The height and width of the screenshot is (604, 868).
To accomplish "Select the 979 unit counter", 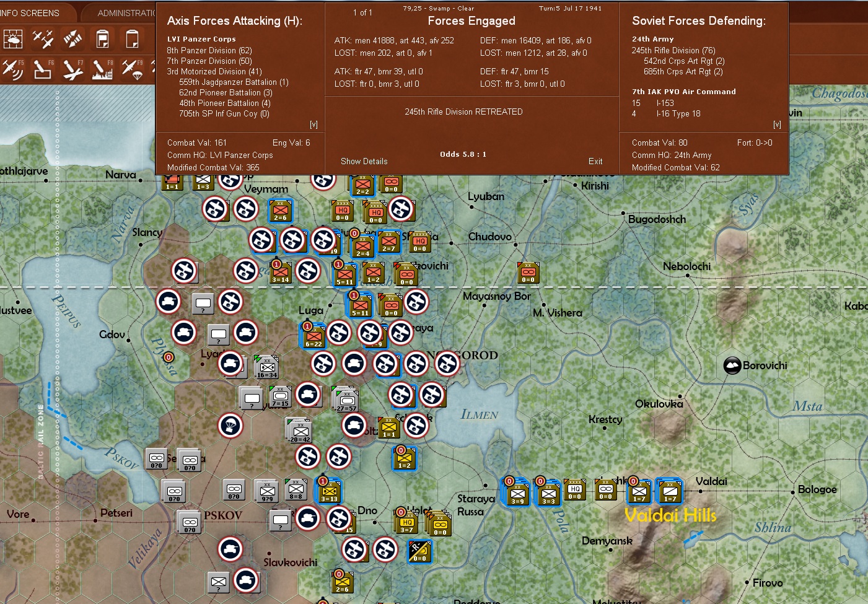I will tap(267, 491).
